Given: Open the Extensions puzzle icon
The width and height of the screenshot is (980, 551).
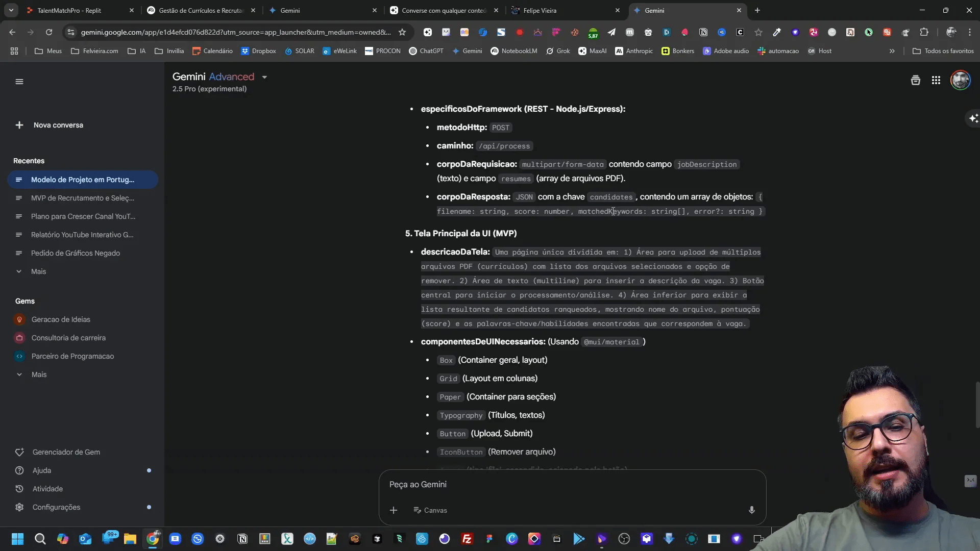Looking at the screenshot, I should [924, 32].
